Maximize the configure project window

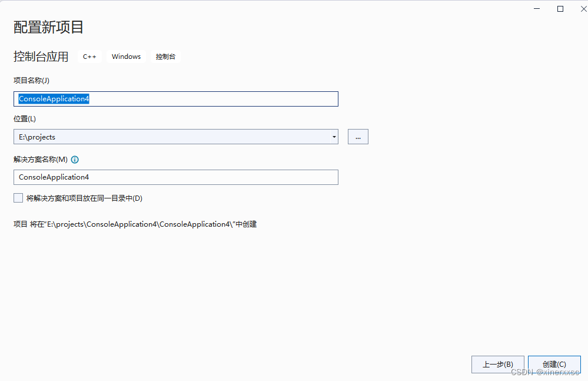coord(560,8)
